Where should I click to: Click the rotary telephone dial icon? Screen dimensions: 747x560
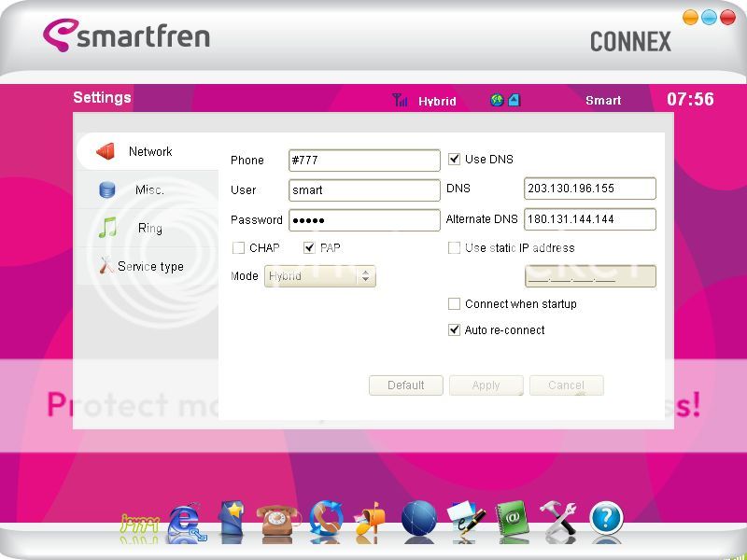click(278, 520)
